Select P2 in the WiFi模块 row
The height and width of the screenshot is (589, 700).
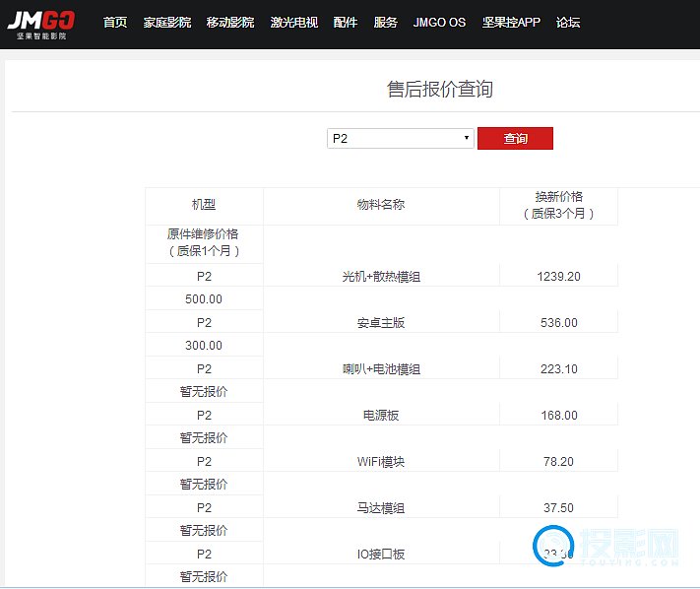[204, 461]
